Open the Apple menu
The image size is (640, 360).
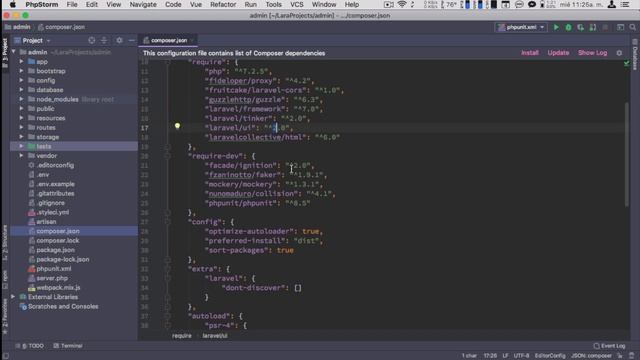click(13, 4)
